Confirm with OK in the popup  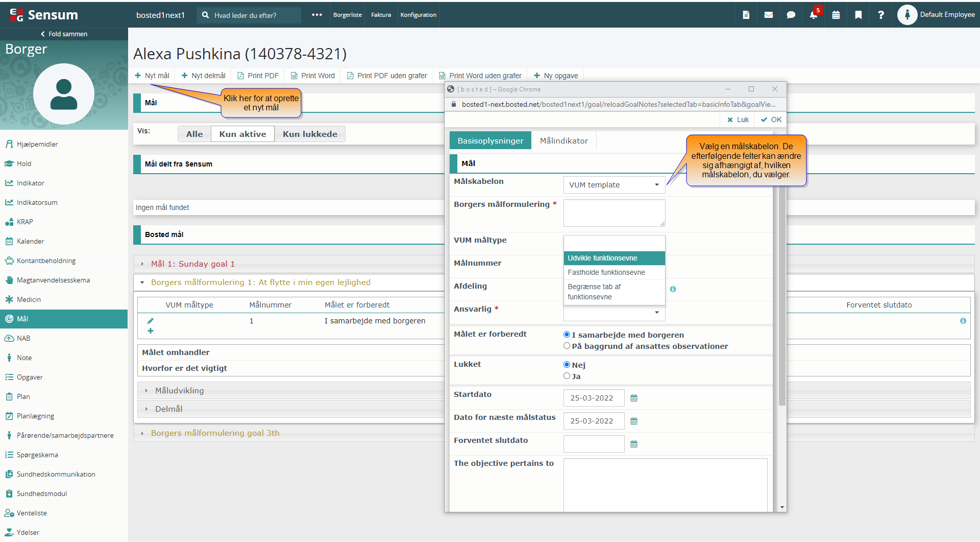tap(771, 120)
